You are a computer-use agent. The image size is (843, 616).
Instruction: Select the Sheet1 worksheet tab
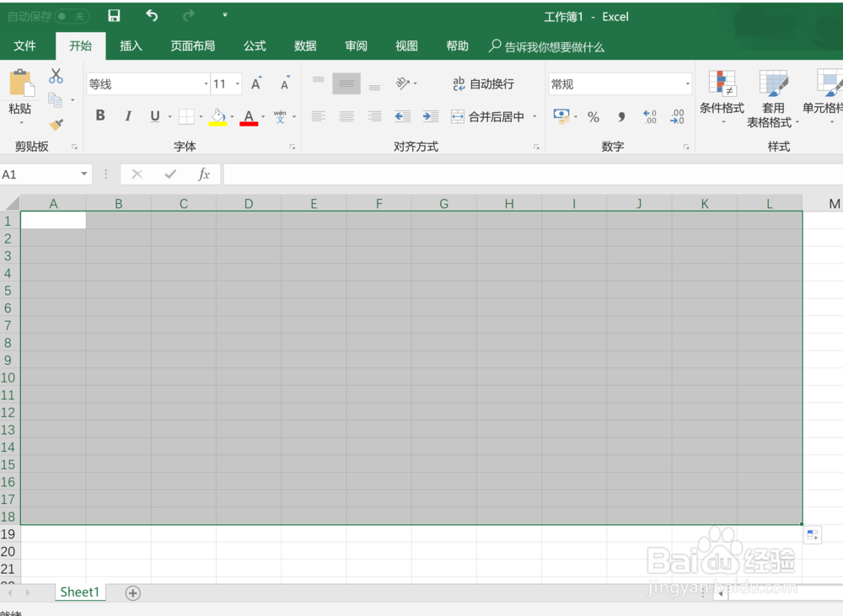80,592
